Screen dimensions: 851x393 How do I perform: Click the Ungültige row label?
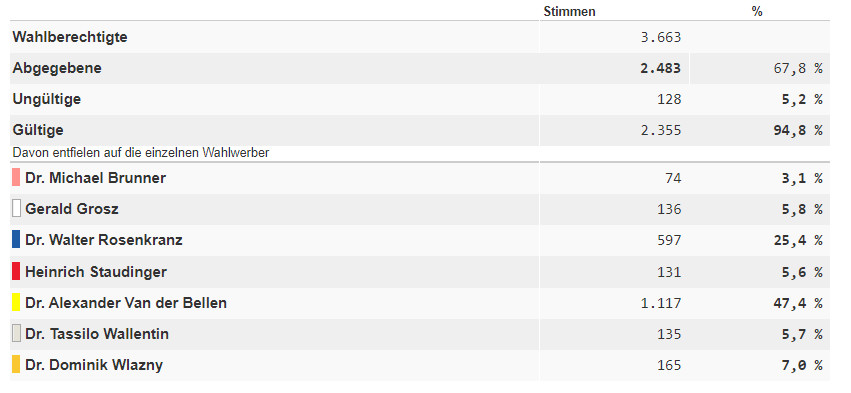(x=47, y=99)
